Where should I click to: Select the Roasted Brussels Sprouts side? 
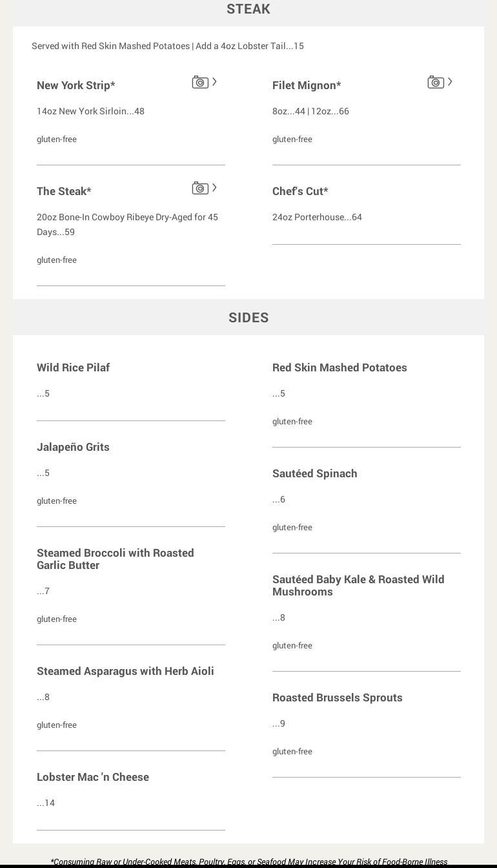[x=337, y=697]
